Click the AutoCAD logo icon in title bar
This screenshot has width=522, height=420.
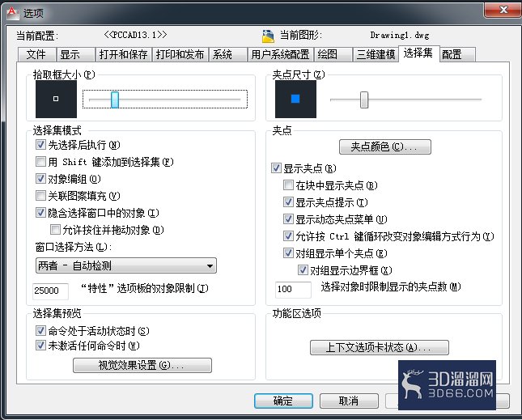pos(12,13)
